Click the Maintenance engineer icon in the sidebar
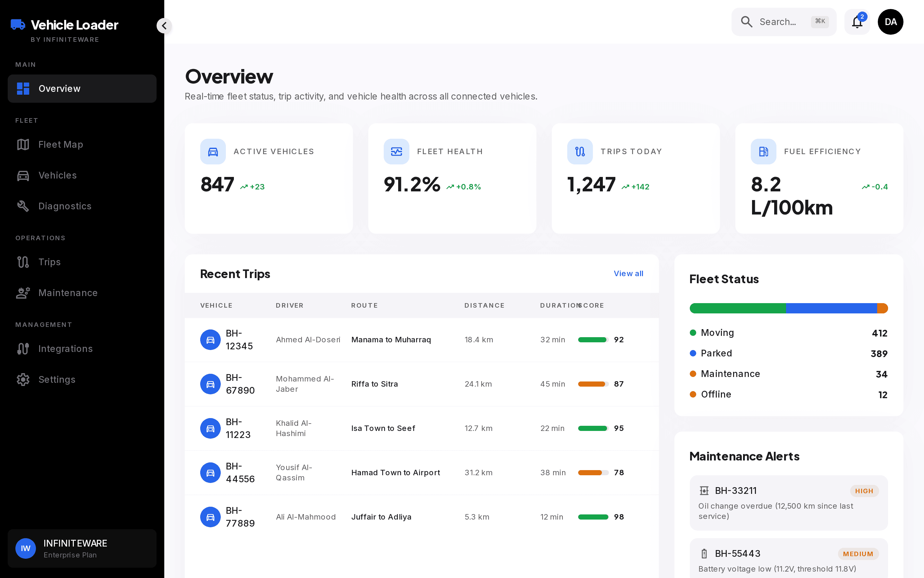This screenshot has width=924, height=578. (23, 293)
